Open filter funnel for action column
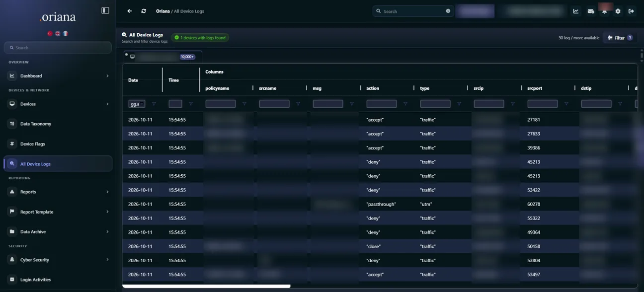Screen dimensions: 644x292 (x=405, y=104)
